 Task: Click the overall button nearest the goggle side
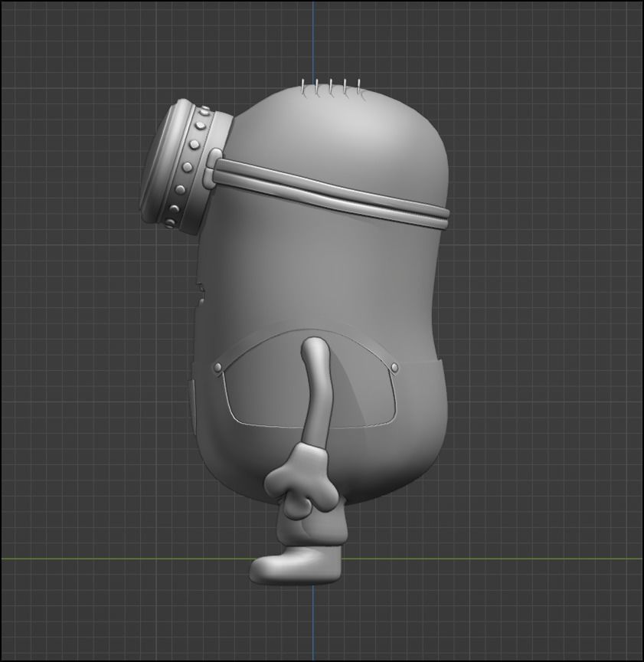pyautogui.click(x=217, y=367)
